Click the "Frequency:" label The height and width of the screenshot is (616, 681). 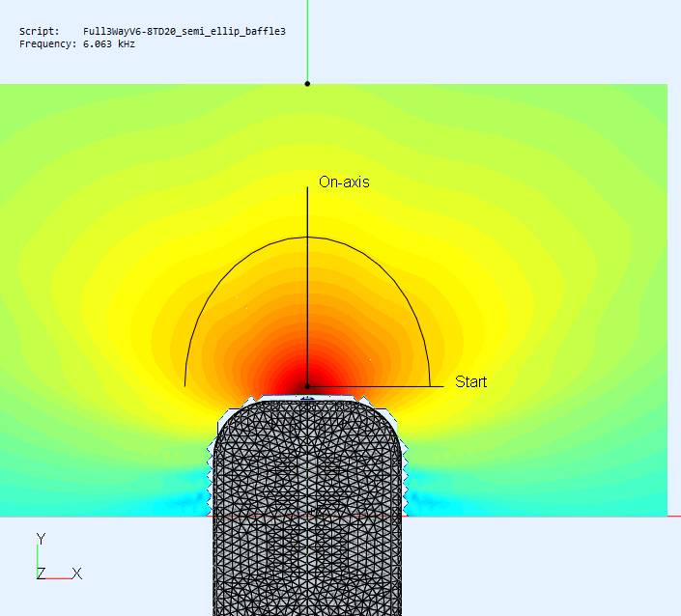point(48,43)
